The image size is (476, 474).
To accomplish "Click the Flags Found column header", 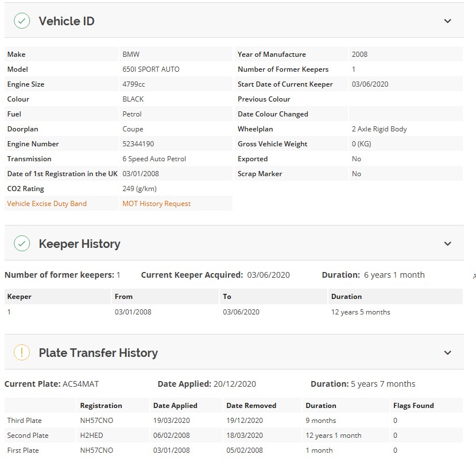I will (x=413, y=406).
